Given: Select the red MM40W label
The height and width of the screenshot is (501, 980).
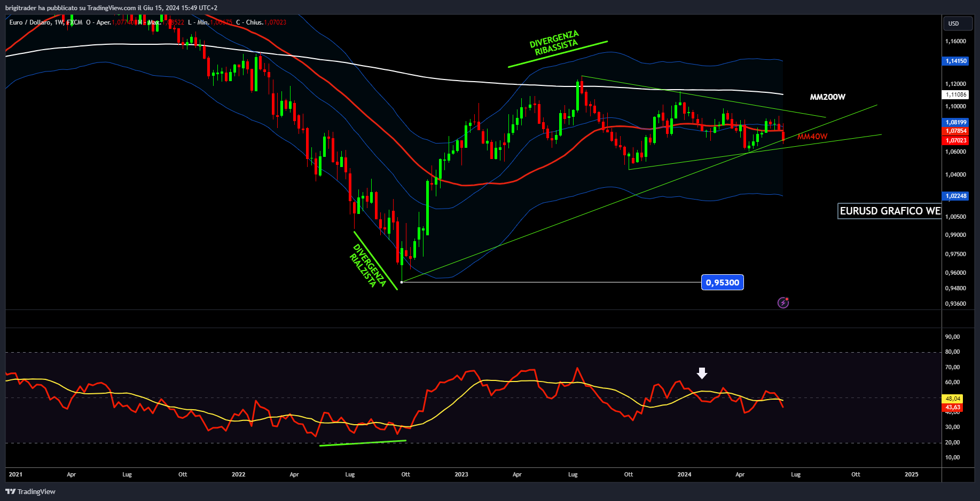Looking at the screenshot, I should pyautogui.click(x=812, y=137).
